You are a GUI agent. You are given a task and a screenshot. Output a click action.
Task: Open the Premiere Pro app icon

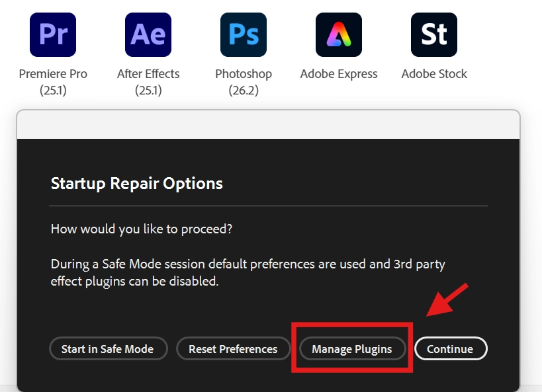(x=53, y=34)
